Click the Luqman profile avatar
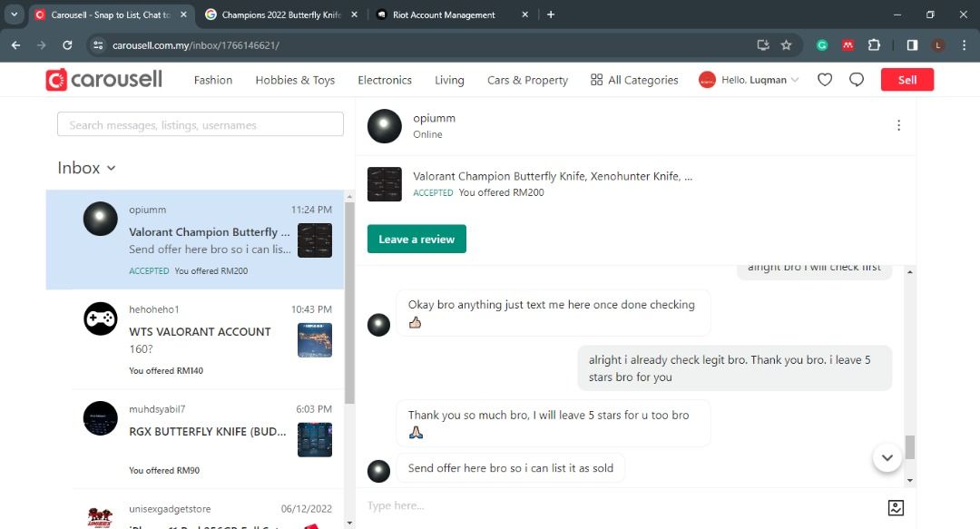Screen dimensions: 980x529 pos(707,80)
